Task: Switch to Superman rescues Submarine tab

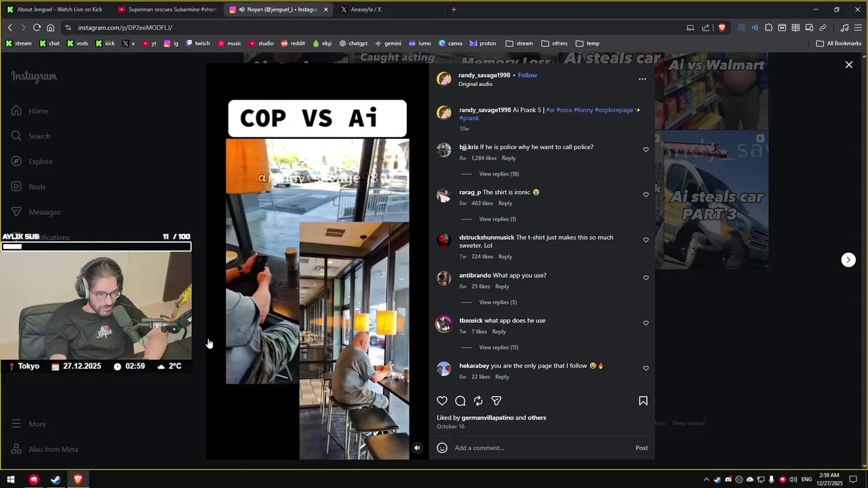Action: pos(167,9)
